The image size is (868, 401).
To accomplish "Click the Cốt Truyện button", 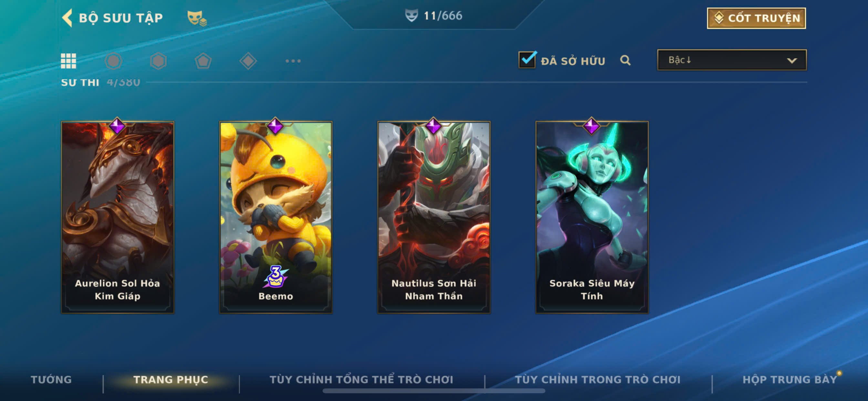I will tap(756, 18).
